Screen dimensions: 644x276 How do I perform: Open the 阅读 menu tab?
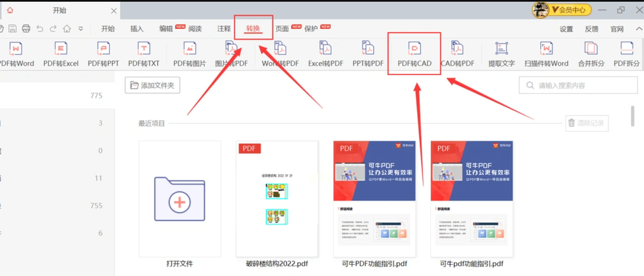coord(195,29)
